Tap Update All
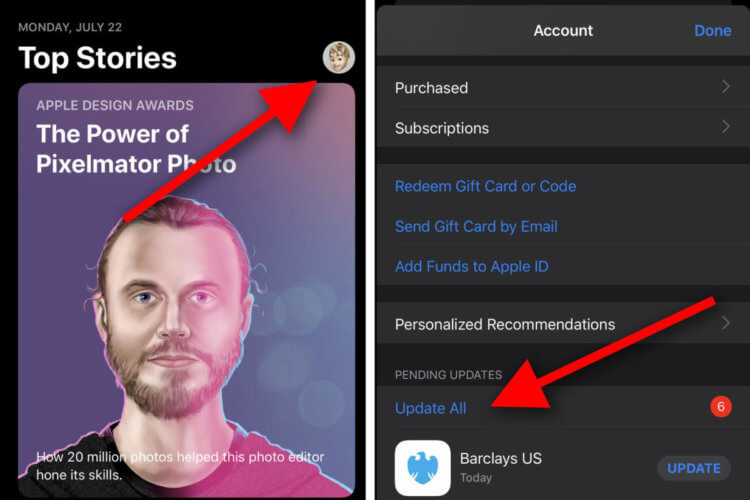750x500 pixels. pyautogui.click(x=430, y=408)
